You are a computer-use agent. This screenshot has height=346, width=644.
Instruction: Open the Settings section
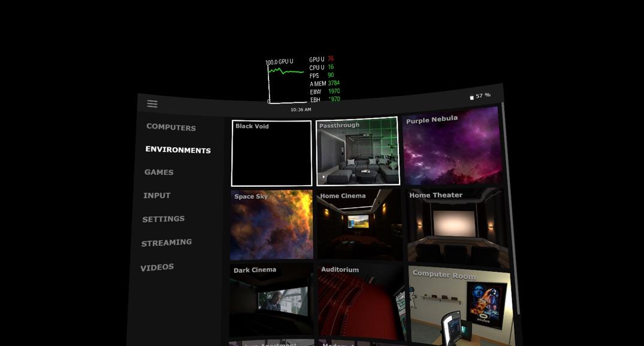[x=164, y=219]
